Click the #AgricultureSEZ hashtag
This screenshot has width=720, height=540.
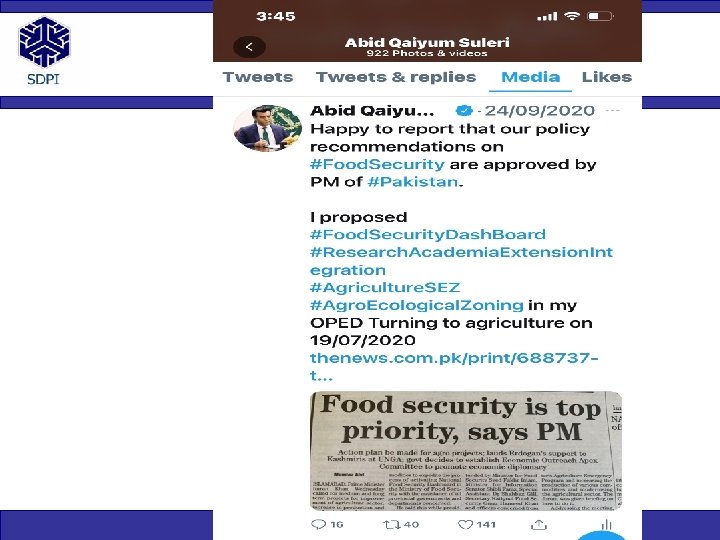click(385, 287)
